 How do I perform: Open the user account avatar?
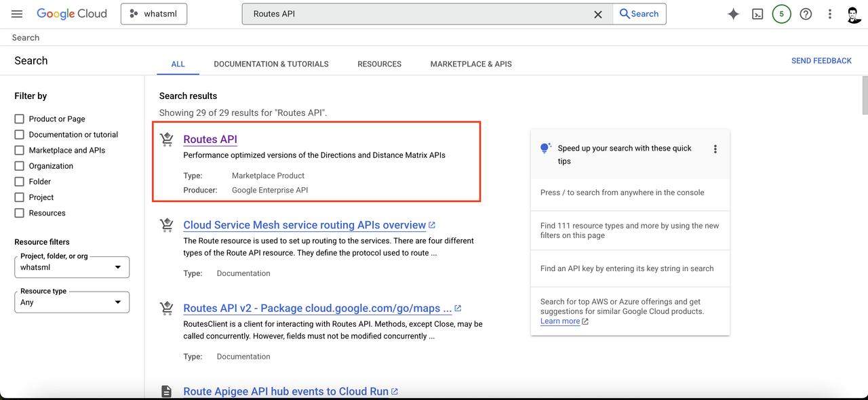click(x=854, y=14)
